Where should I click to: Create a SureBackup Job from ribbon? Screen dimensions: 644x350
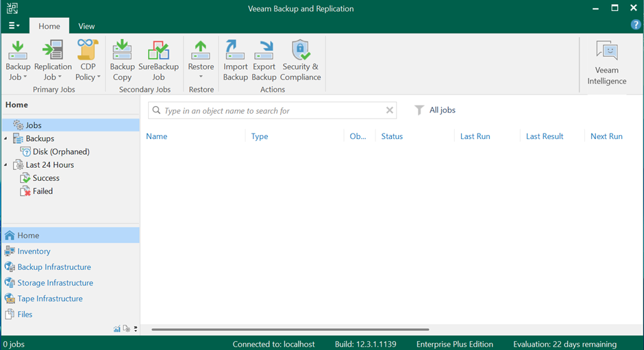(158, 51)
